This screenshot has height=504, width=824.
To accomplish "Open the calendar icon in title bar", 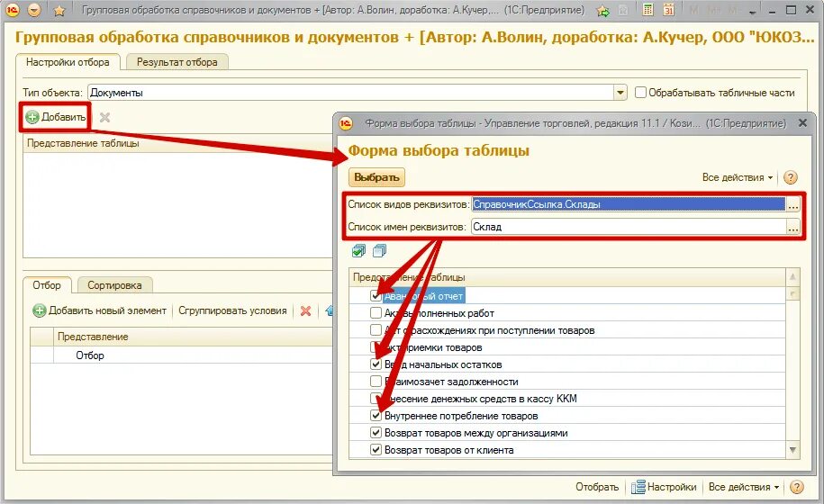I will [668, 9].
